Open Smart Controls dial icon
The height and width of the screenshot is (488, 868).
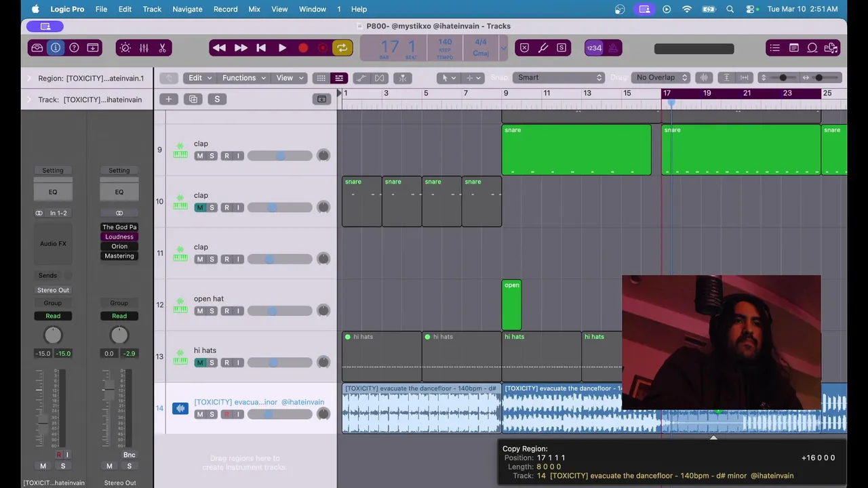(x=125, y=48)
